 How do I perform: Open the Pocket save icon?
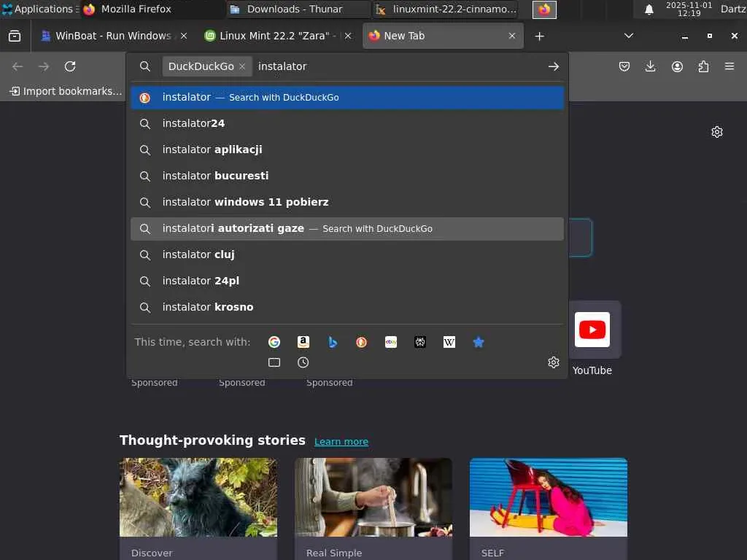click(x=624, y=66)
